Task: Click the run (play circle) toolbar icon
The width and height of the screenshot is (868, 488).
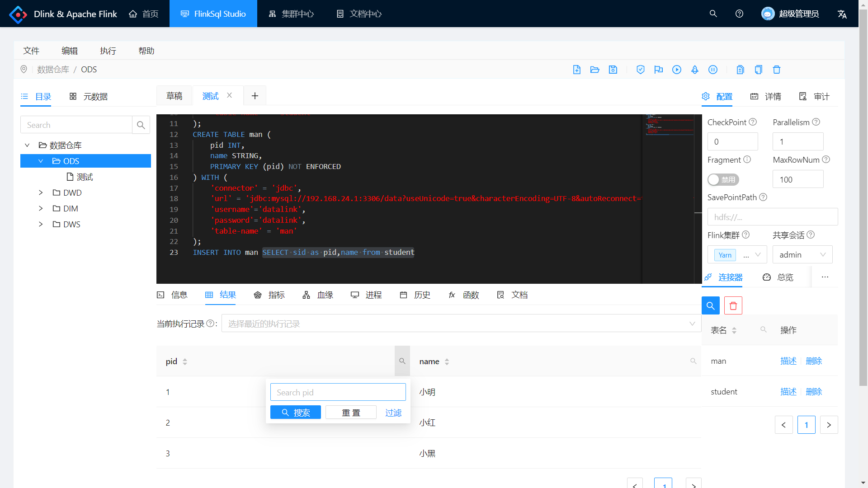Action: coord(676,70)
